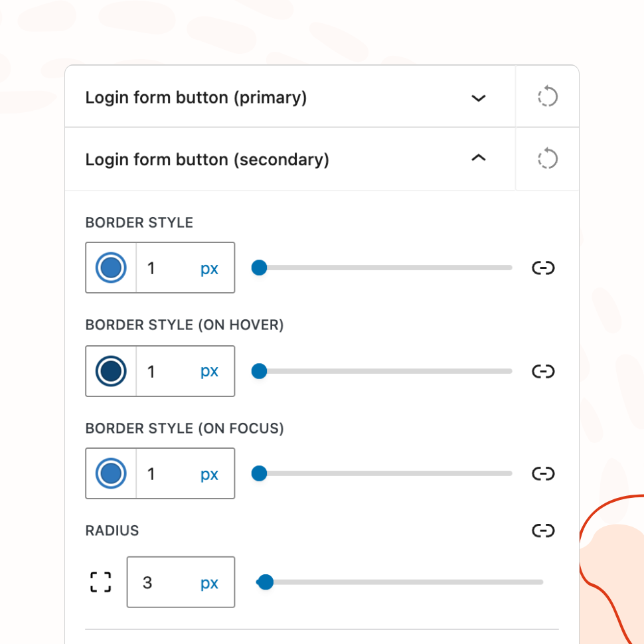This screenshot has width=644, height=644.
Task: Toggle link icon for Border Style
Action: pyautogui.click(x=543, y=268)
